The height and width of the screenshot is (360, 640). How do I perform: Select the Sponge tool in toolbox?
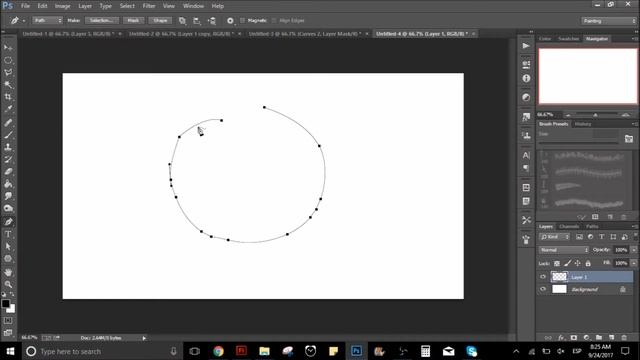pos(8,208)
